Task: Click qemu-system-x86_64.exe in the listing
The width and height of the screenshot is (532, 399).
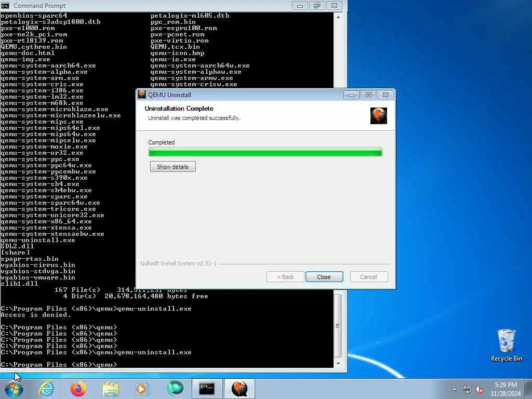Action: coord(46,221)
